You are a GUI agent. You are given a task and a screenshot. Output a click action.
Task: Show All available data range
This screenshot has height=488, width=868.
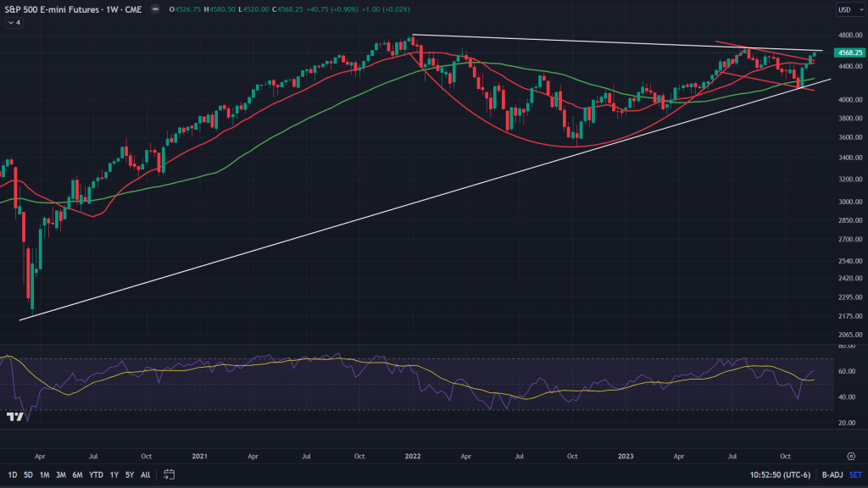point(145,474)
